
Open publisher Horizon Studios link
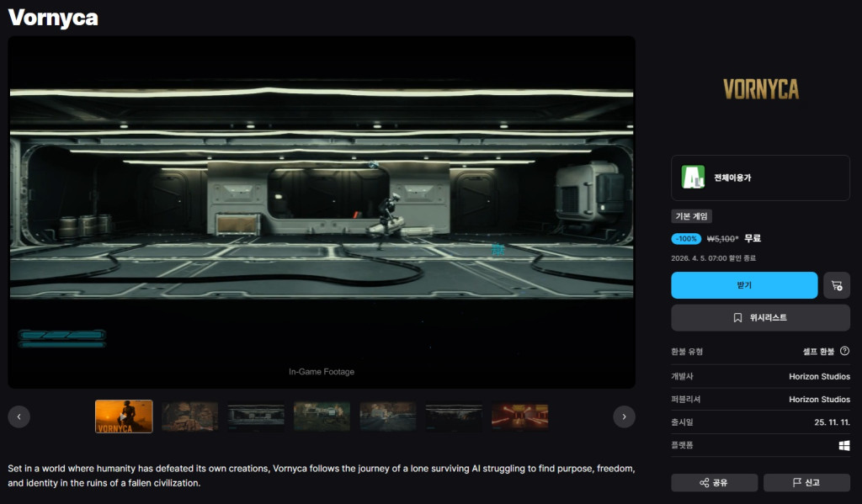[x=818, y=399]
